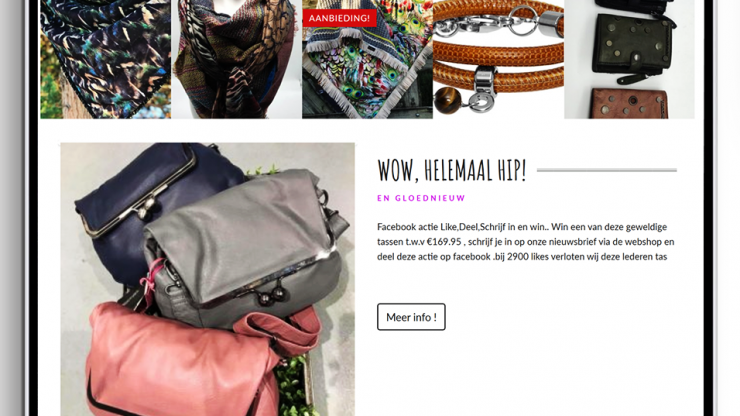Open the brown patterned scarf product
Screen dimensions: 740x416
236,59
